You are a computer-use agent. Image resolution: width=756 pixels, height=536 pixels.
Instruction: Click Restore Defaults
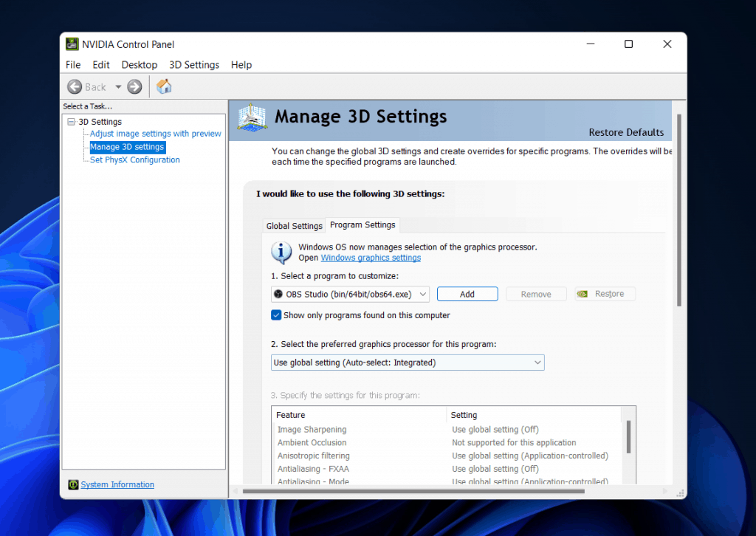point(626,133)
